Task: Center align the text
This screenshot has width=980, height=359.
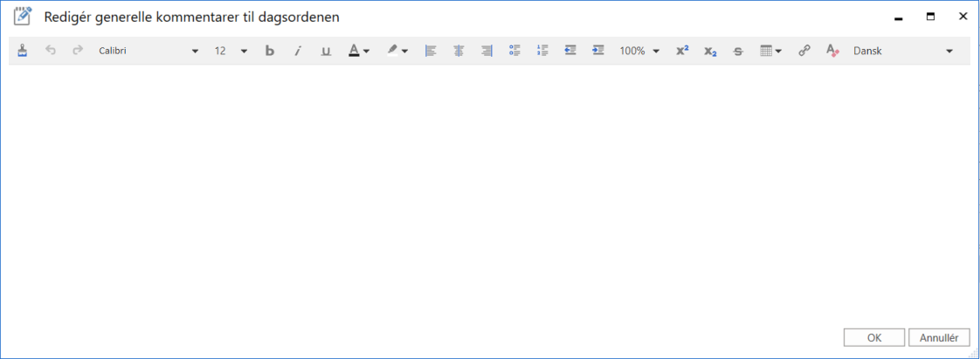Action: click(x=459, y=51)
